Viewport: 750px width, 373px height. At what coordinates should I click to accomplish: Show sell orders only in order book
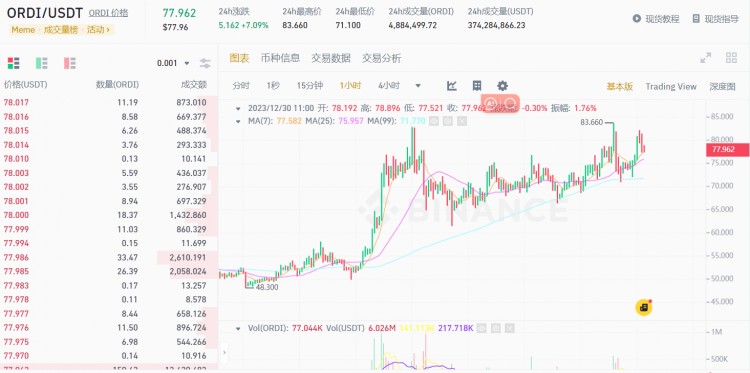70,63
